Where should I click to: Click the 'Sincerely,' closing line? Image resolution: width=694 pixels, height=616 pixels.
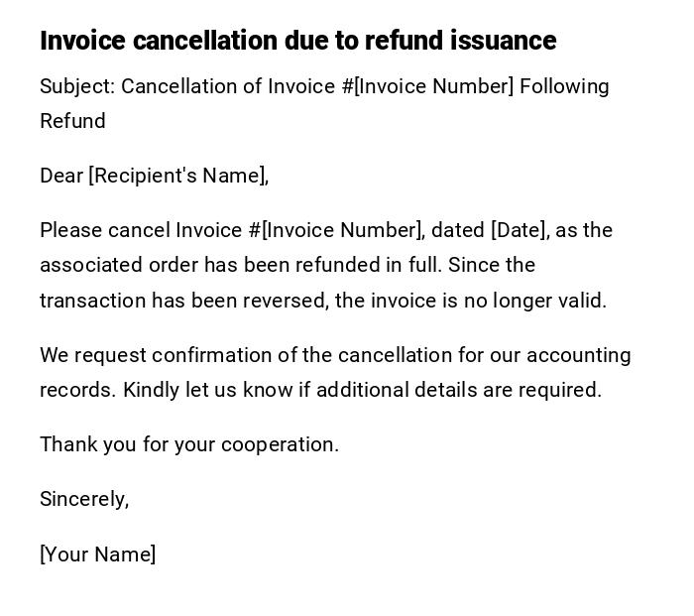pos(84,499)
